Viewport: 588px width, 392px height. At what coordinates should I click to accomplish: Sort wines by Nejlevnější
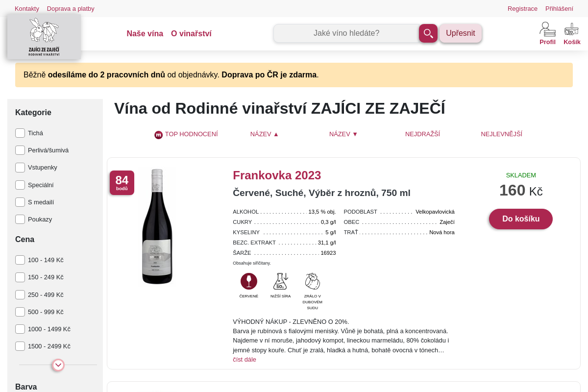[x=501, y=134]
